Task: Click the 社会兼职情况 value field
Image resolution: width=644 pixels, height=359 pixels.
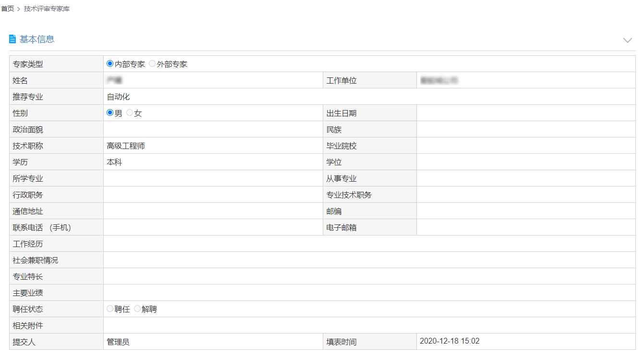Action: pos(369,260)
